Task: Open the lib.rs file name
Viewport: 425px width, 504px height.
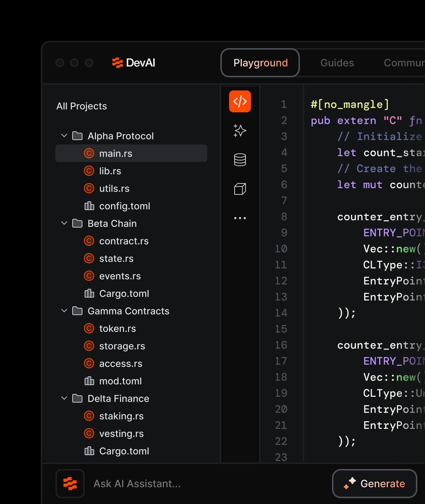Action: point(110,171)
